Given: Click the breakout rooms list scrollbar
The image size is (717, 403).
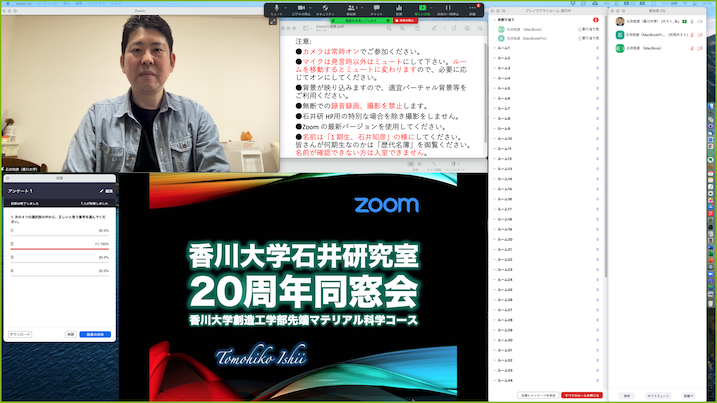Looking at the screenshot, I should [606, 146].
